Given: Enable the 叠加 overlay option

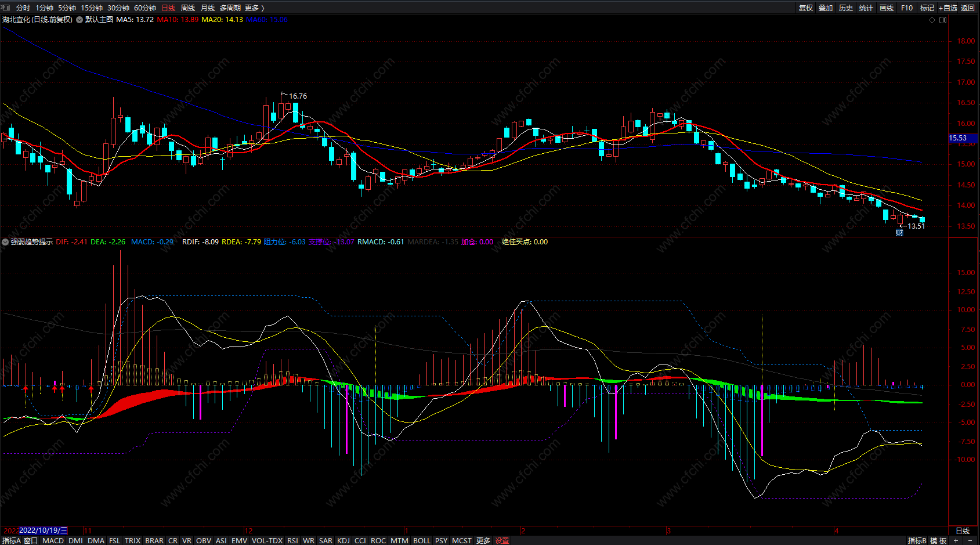Looking at the screenshot, I should coord(826,8).
